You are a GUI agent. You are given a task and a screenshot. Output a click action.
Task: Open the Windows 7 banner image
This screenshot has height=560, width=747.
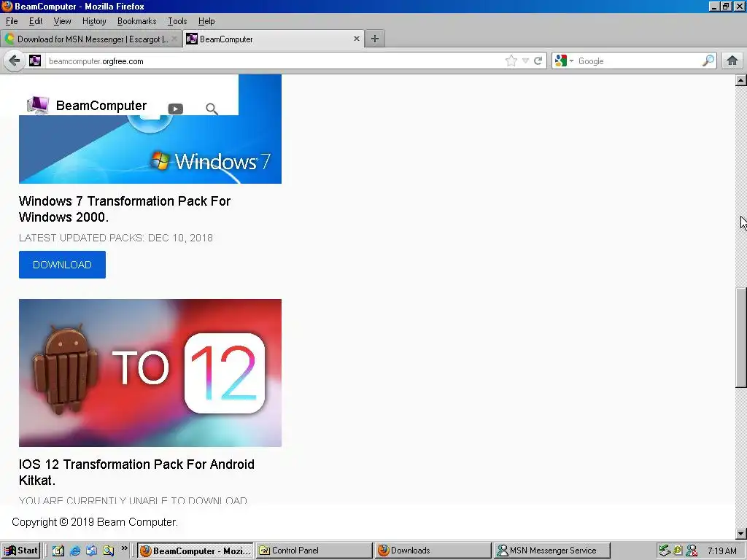[150, 149]
